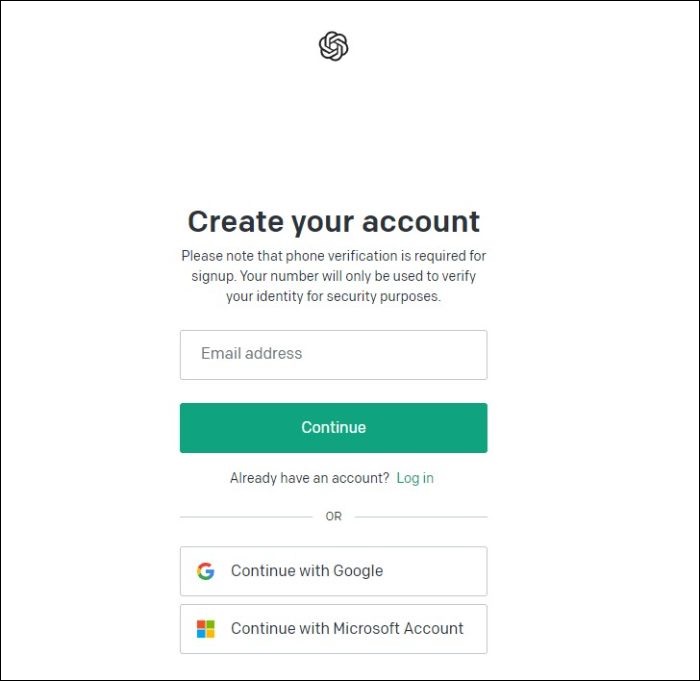Viewport: 700px width, 681px height.
Task: Click the green Continue button
Action: (x=333, y=428)
